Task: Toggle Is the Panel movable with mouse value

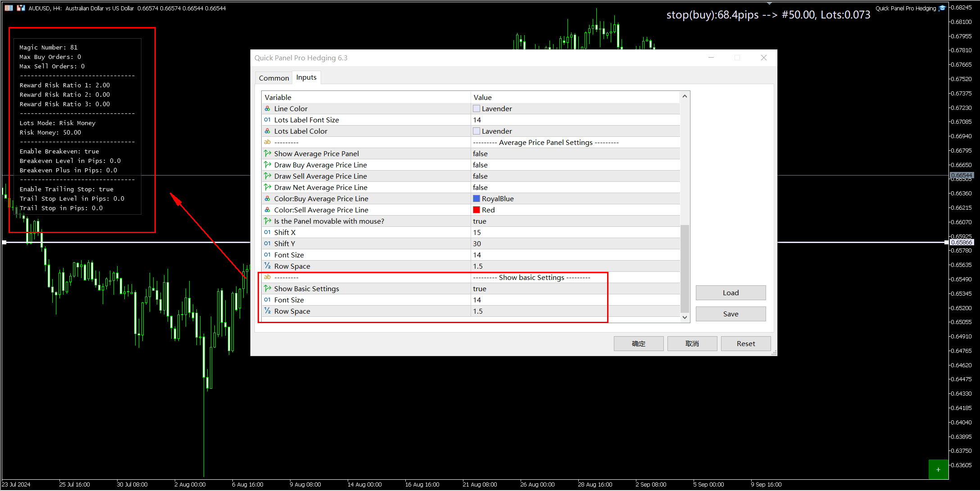Action: click(480, 221)
